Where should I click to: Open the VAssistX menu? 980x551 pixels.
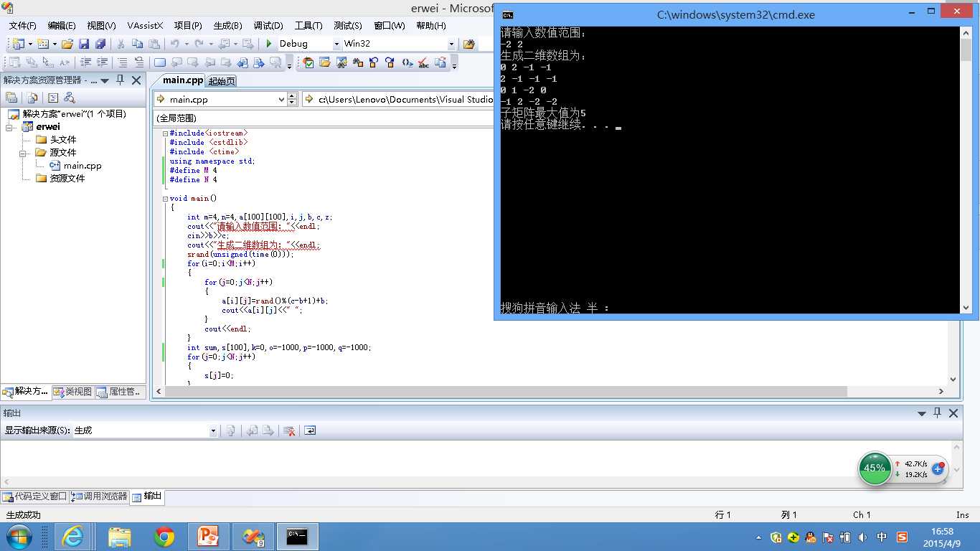[x=145, y=25]
